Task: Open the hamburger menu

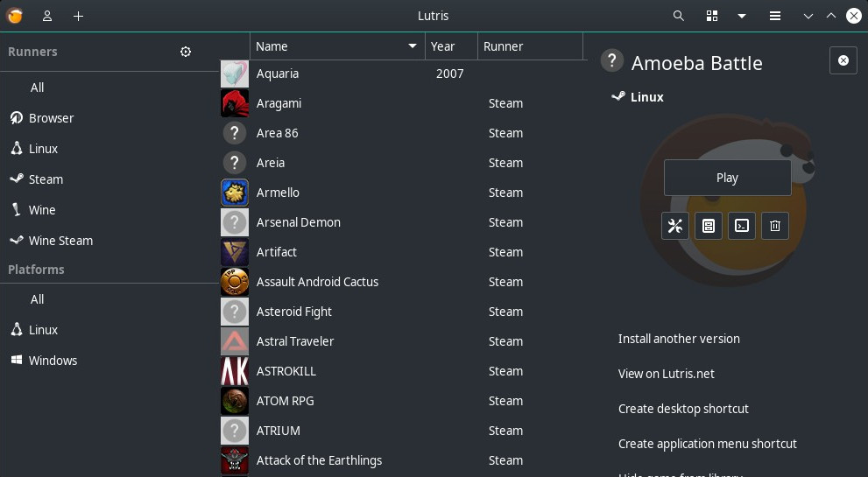Action: 775,16
